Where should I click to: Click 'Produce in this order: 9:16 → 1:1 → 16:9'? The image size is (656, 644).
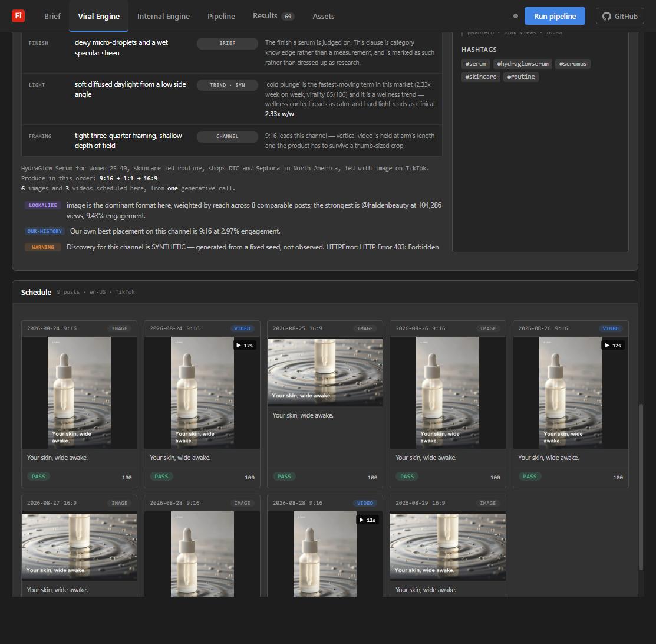[x=90, y=178]
